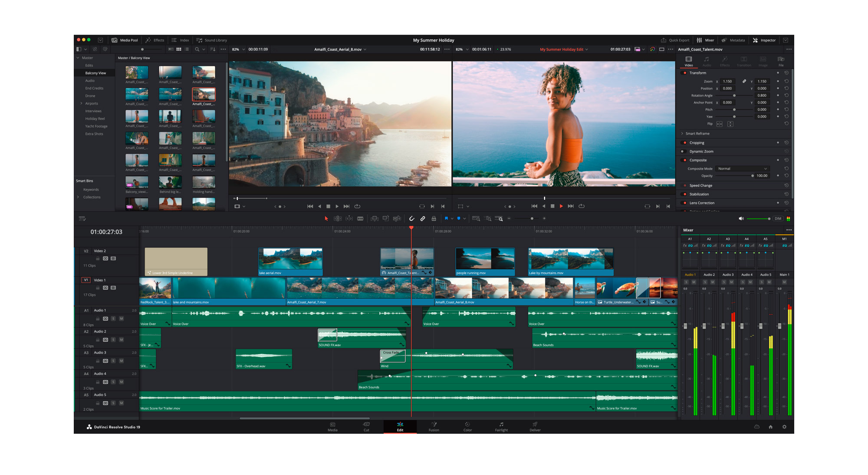Open the Composite Mode dropdown

[742, 168]
